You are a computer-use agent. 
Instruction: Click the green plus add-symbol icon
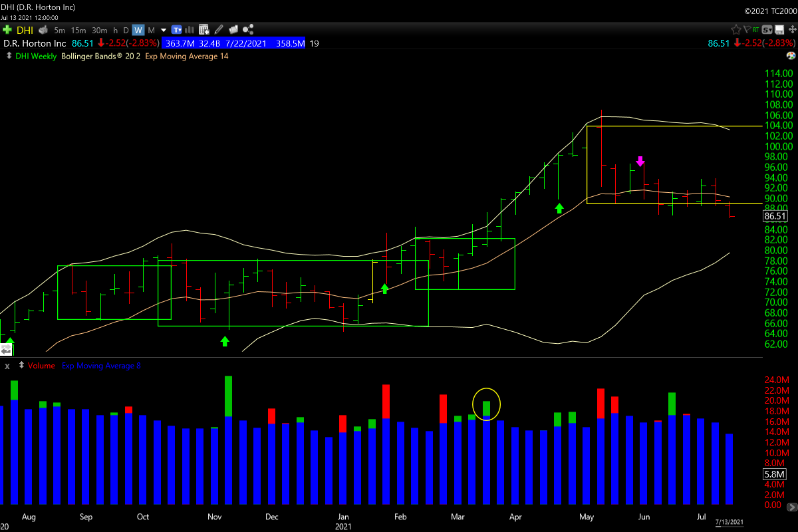point(7,30)
